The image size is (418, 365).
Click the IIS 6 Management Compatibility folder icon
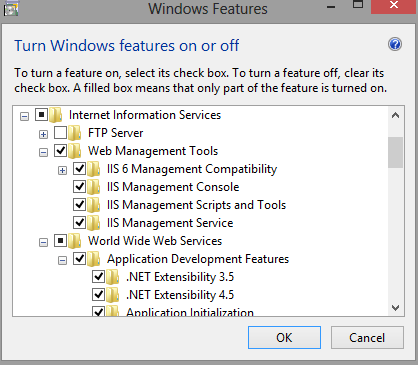pos(94,169)
